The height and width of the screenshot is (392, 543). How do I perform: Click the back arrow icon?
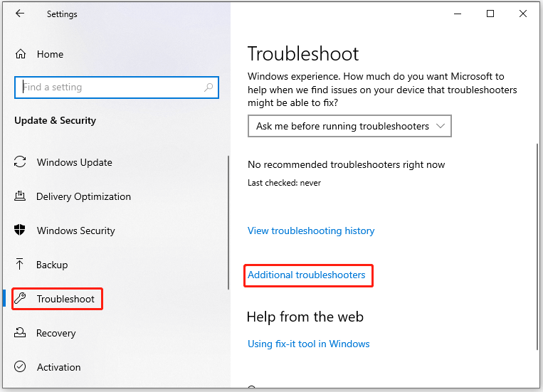pyautogui.click(x=20, y=14)
